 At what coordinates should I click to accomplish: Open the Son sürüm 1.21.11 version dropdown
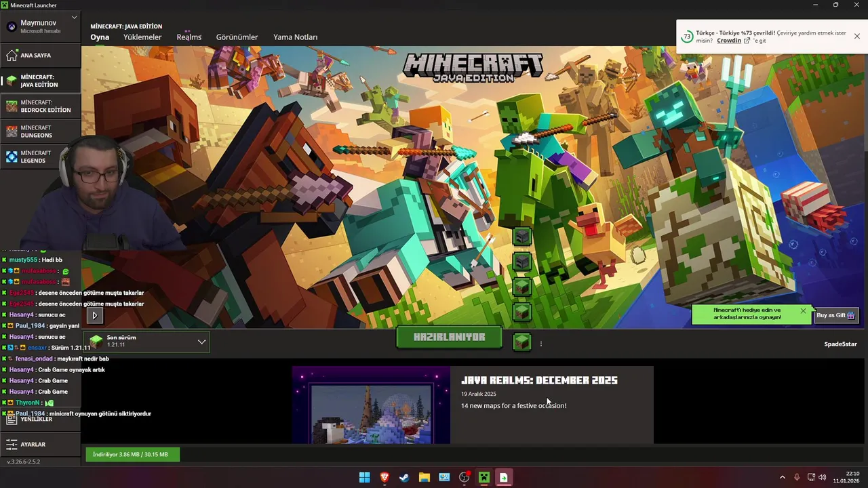click(x=146, y=342)
